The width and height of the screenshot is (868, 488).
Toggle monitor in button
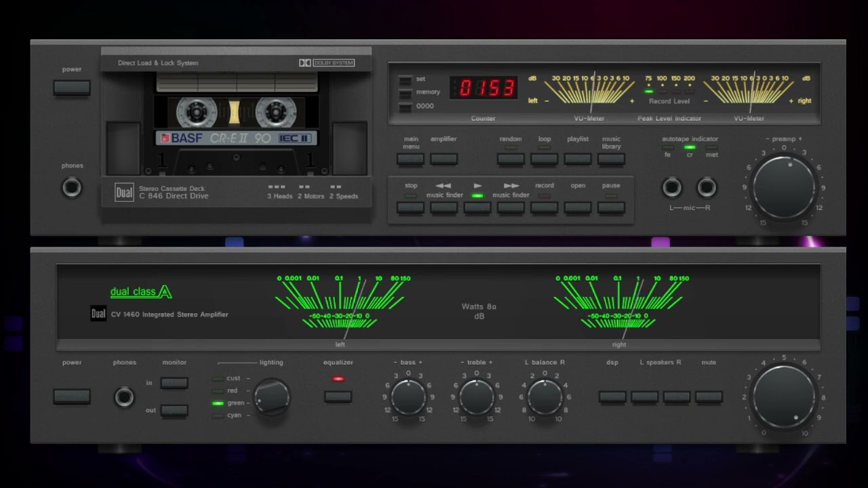[x=174, y=383]
